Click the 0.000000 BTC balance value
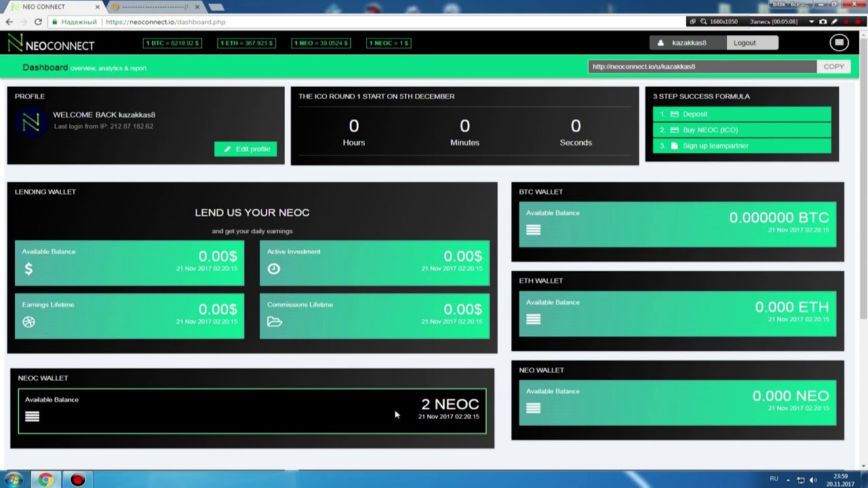The image size is (868, 488). (779, 218)
